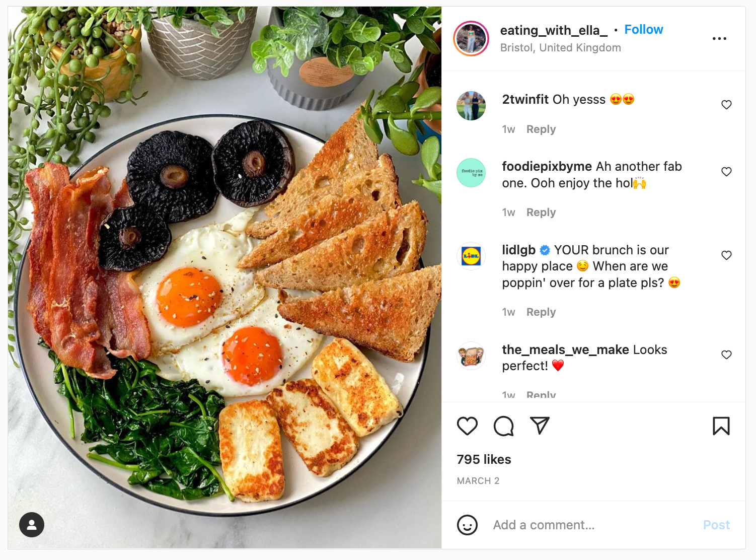The height and width of the screenshot is (560, 756).
Task: Open Bristol, United Kingdom location
Action: (560, 48)
